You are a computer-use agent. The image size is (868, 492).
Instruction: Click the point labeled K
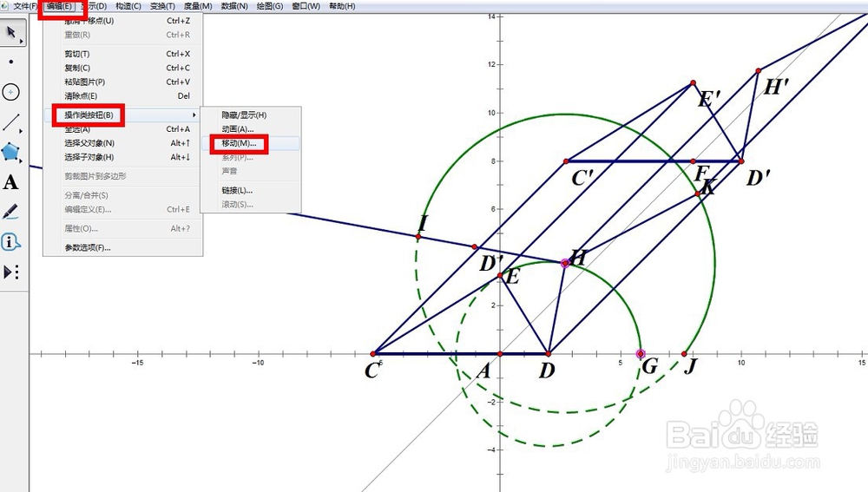pyautogui.click(x=698, y=194)
